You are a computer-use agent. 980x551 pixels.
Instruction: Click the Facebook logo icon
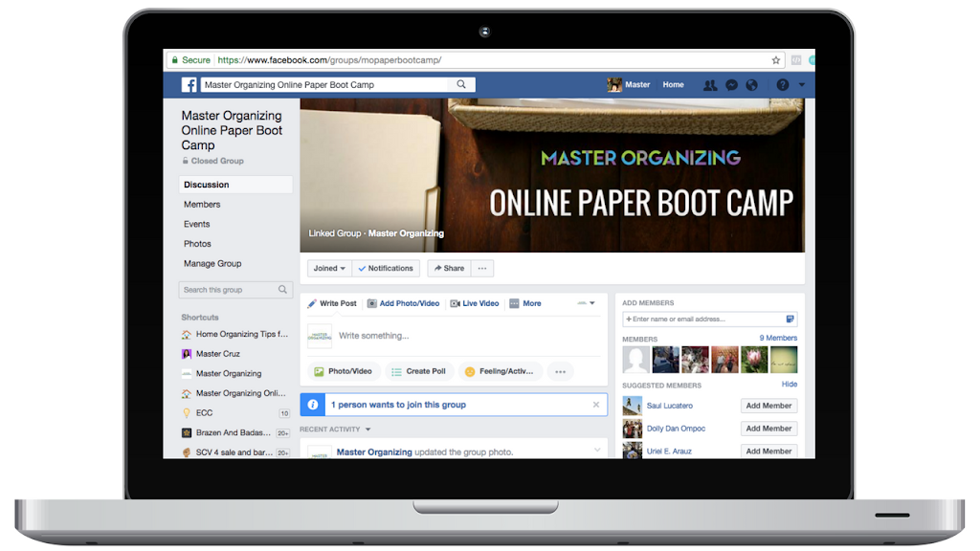(189, 85)
